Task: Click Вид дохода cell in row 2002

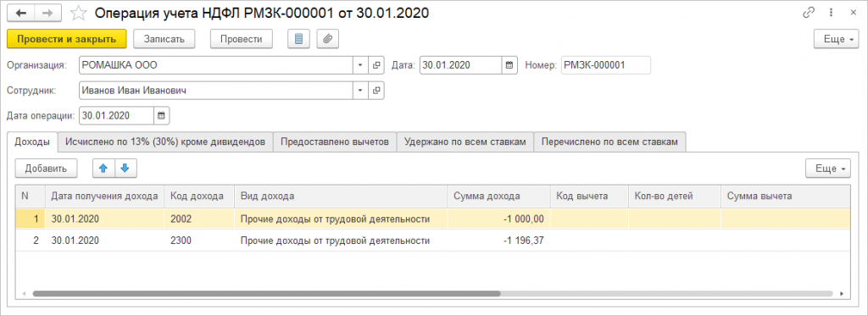Action: click(341, 219)
